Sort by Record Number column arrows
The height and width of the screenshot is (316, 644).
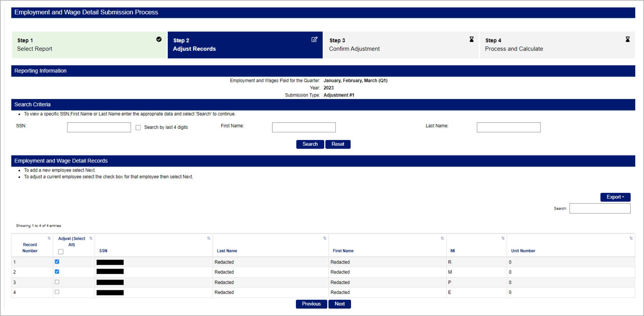49,238
